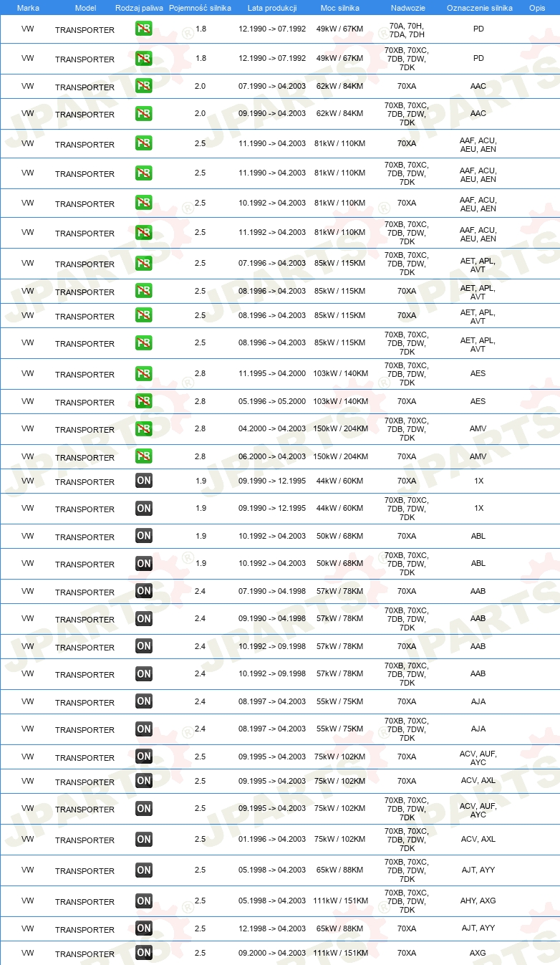Click PB fuel icon in 70A, 70H row
Screen dimensions: 560x965
pyautogui.click(x=144, y=29)
